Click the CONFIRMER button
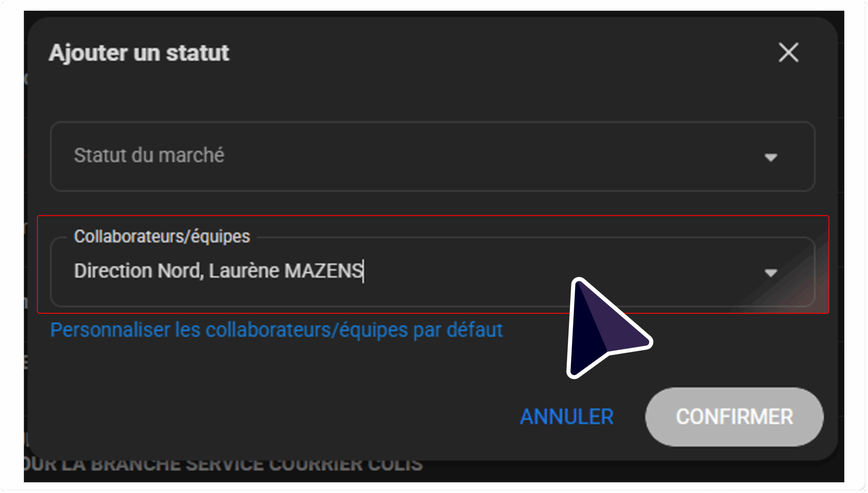The image size is (868, 493). pos(734,417)
